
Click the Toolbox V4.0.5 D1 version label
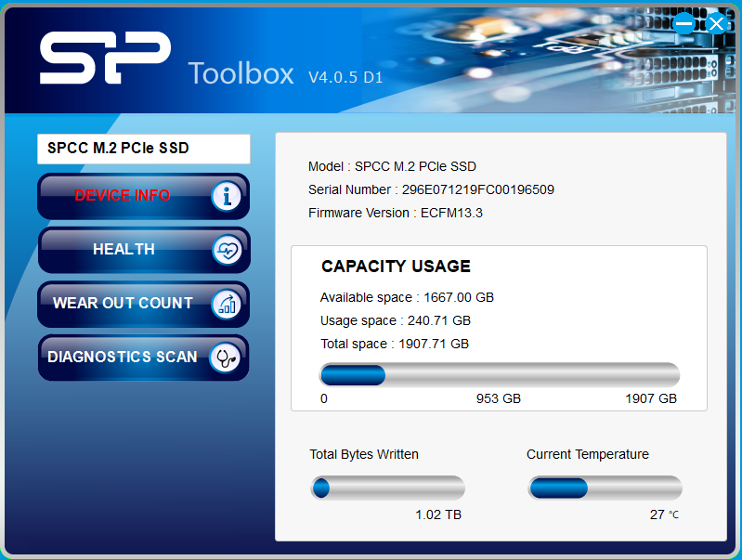(x=285, y=74)
